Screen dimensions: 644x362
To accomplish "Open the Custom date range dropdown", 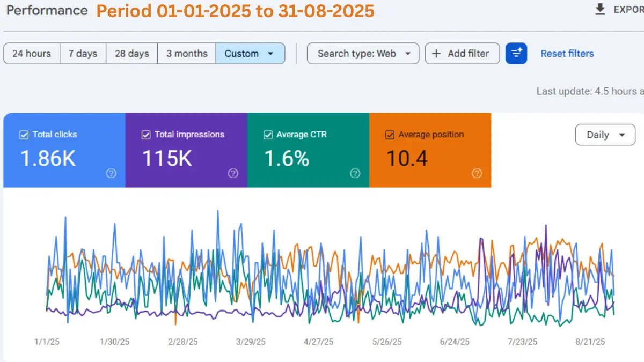I will (250, 54).
